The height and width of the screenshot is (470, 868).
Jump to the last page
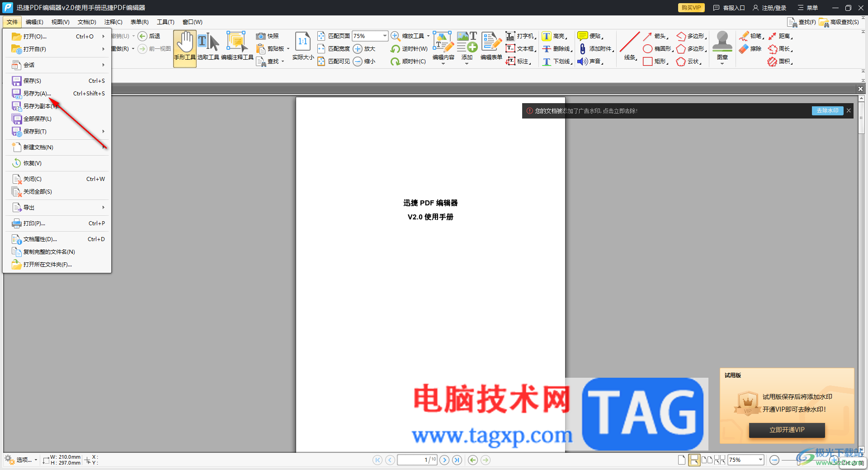[457, 460]
